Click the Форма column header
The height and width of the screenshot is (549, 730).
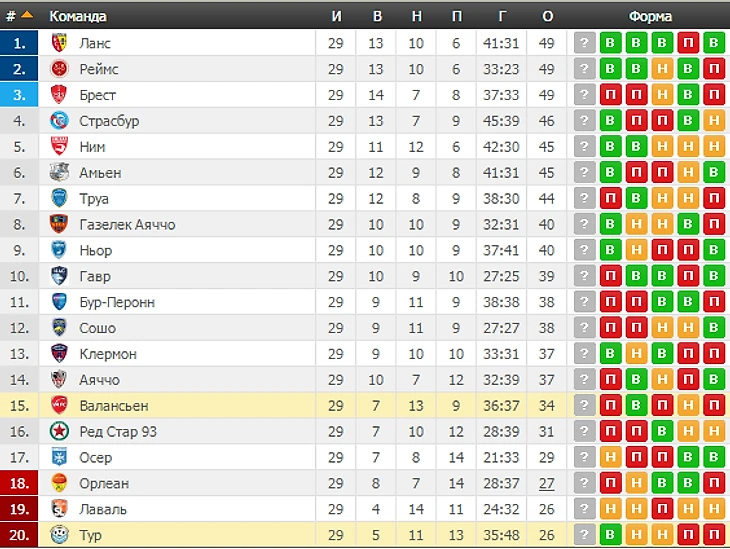click(x=650, y=16)
